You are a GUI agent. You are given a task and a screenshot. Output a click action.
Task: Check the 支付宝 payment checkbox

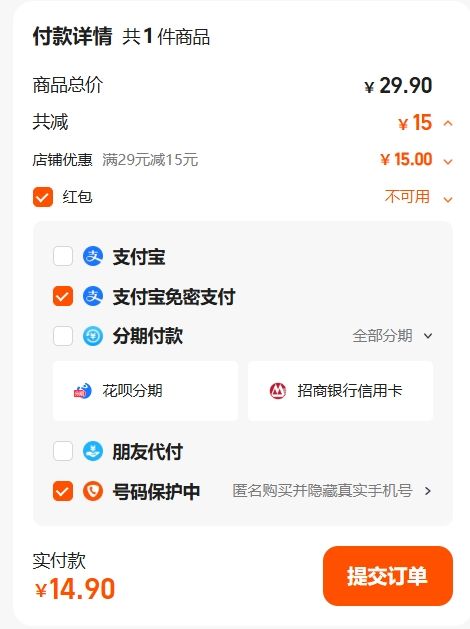tap(63, 256)
